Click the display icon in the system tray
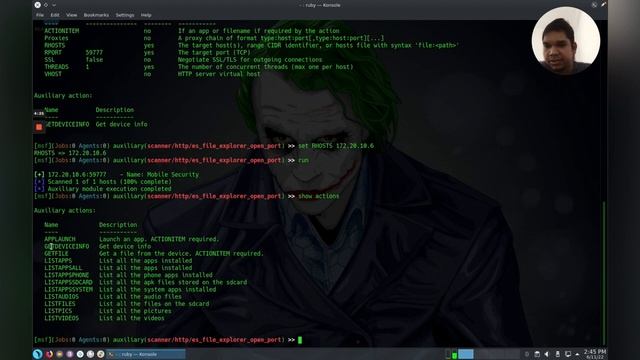 568,354
